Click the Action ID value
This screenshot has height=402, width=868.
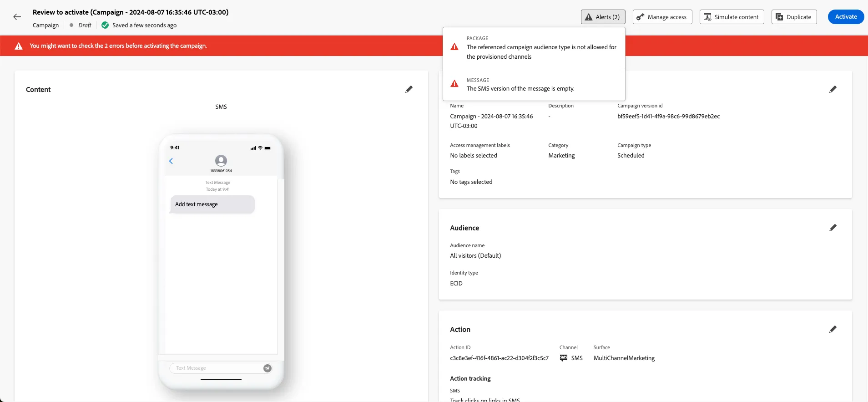tap(499, 358)
